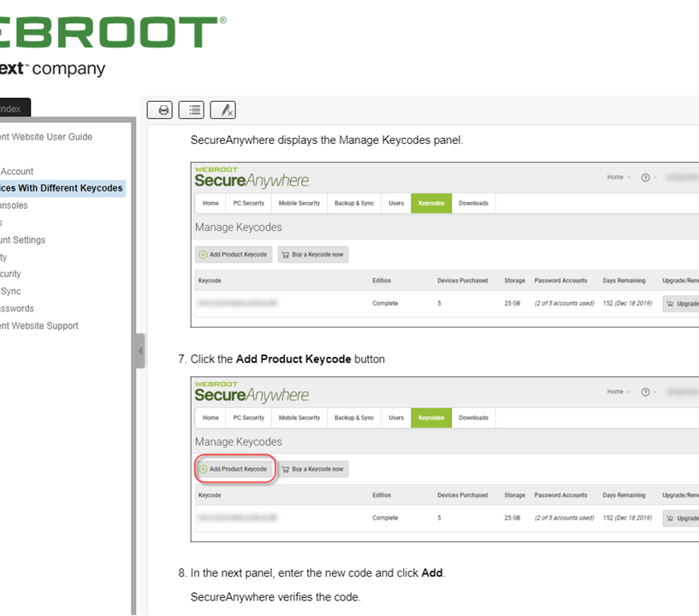Screen dimensions: 699x616
Task: Open the Consoles topic in the sidebar
Action: [14, 205]
